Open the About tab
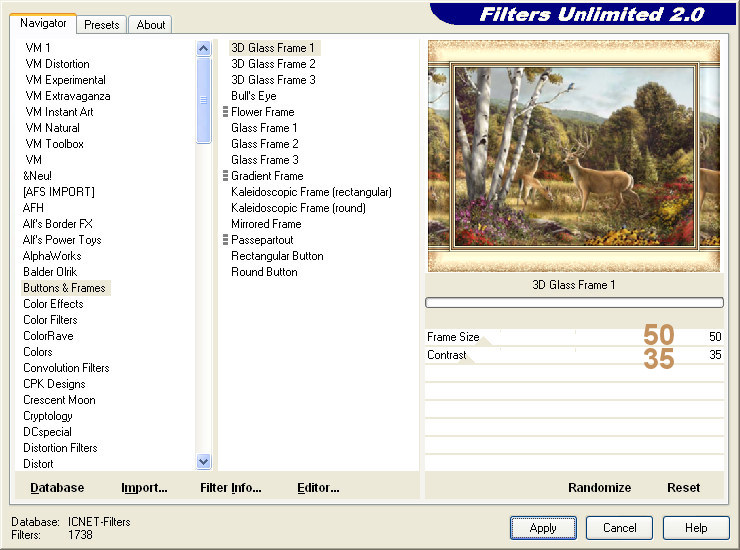 tap(151, 25)
